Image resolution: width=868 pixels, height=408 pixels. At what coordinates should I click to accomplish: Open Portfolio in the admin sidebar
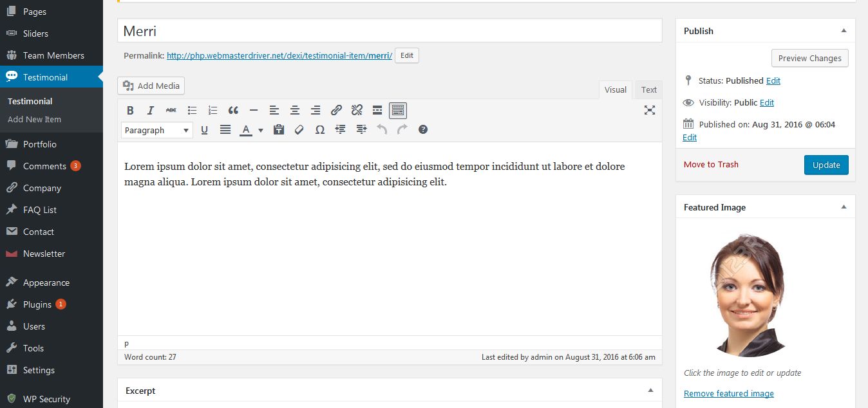coord(40,144)
